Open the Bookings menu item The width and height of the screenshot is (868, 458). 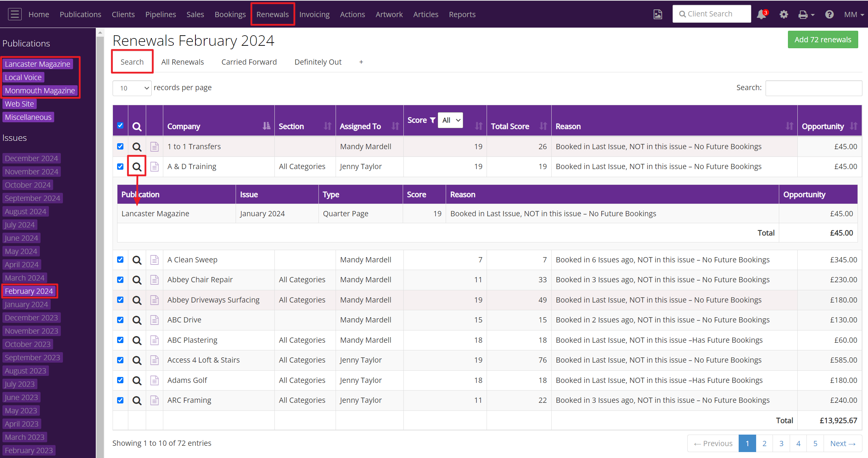[230, 14]
